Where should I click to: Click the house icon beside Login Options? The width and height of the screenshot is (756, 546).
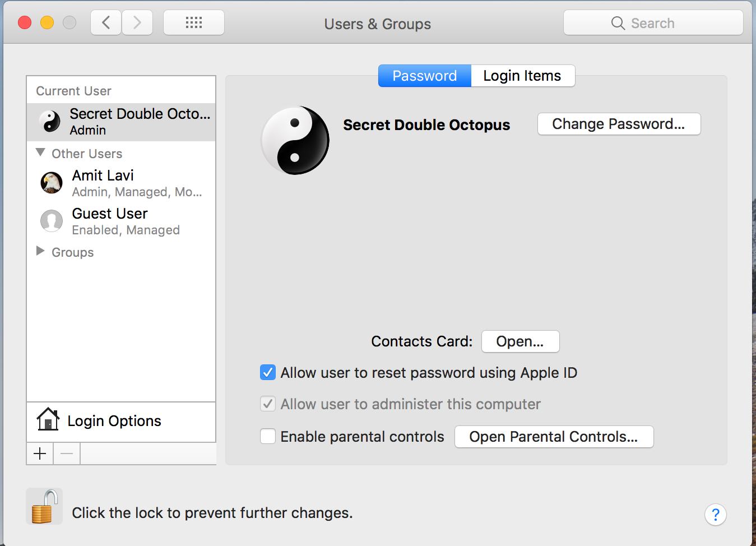48,419
